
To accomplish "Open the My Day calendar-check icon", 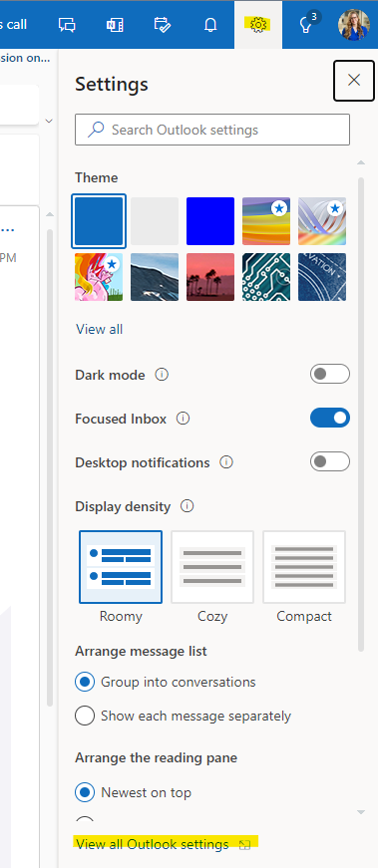I will 163,25.
